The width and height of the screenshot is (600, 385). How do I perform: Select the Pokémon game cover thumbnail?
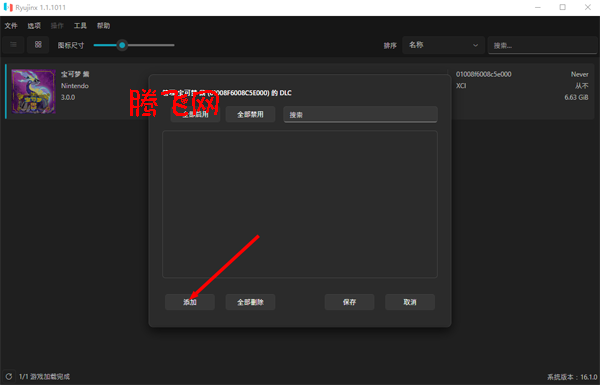[33, 91]
